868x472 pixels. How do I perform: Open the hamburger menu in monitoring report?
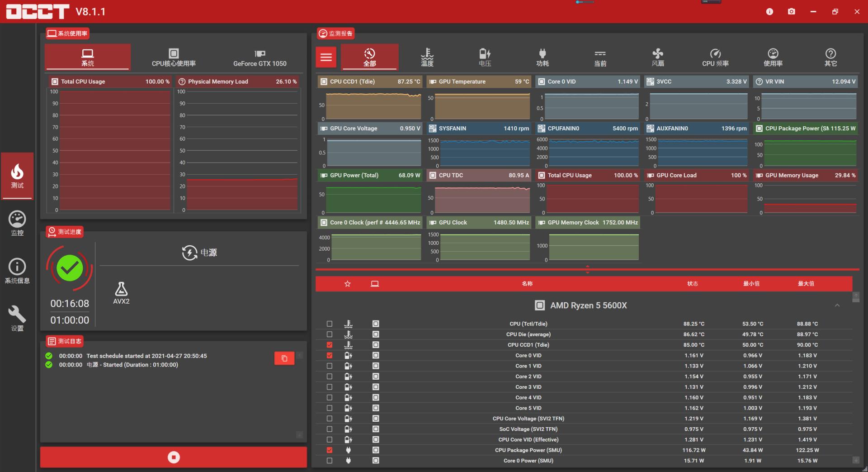point(326,57)
